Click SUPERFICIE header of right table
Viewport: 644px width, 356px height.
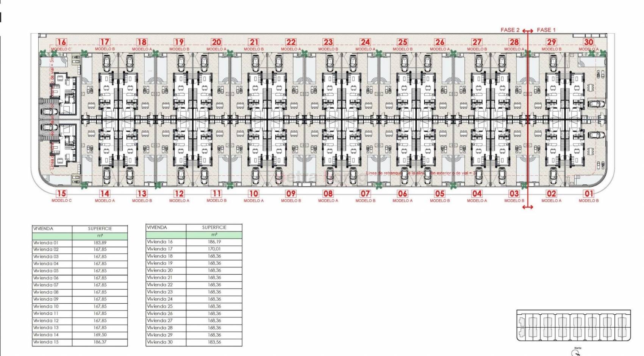214,228
